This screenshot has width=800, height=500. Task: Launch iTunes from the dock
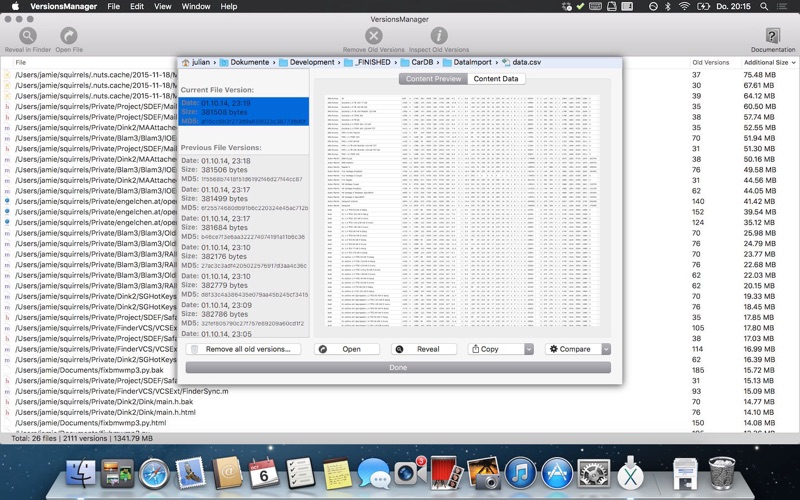(x=520, y=473)
